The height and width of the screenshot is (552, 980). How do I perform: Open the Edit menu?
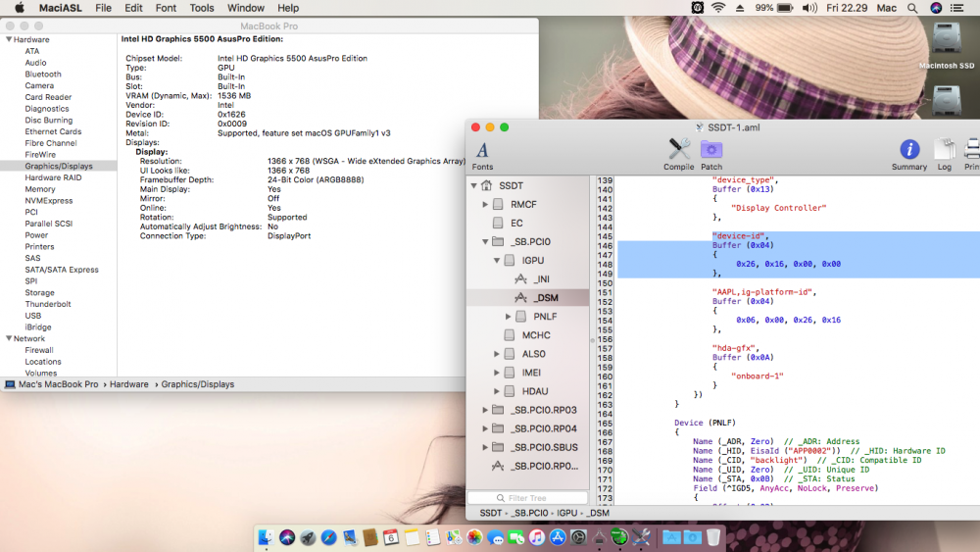[133, 8]
